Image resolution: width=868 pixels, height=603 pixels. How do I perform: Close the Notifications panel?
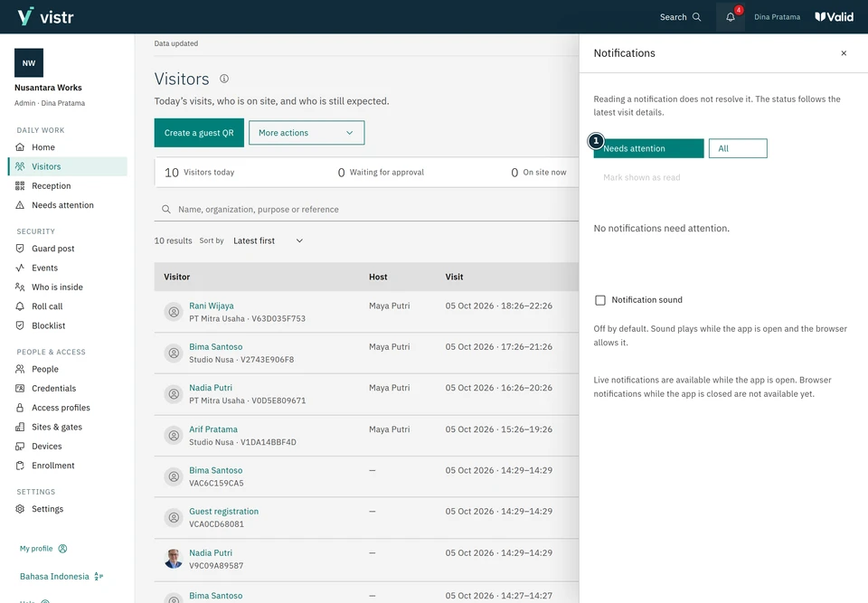tap(844, 53)
